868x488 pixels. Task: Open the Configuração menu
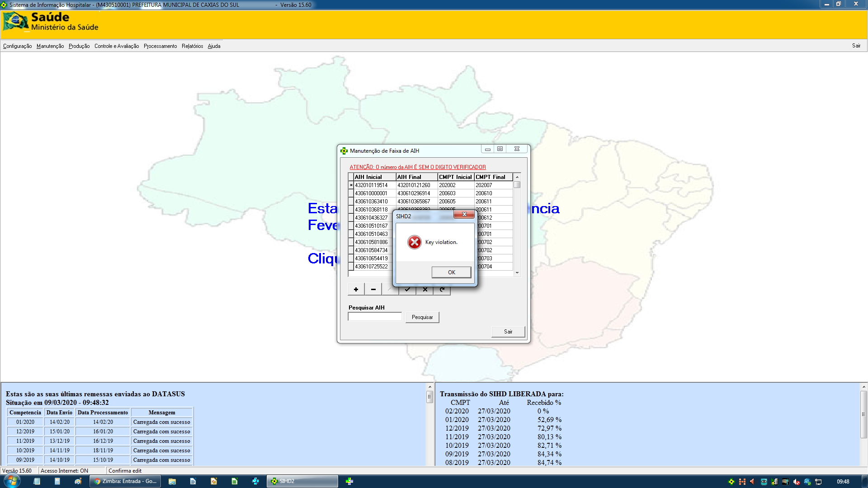[17, 46]
